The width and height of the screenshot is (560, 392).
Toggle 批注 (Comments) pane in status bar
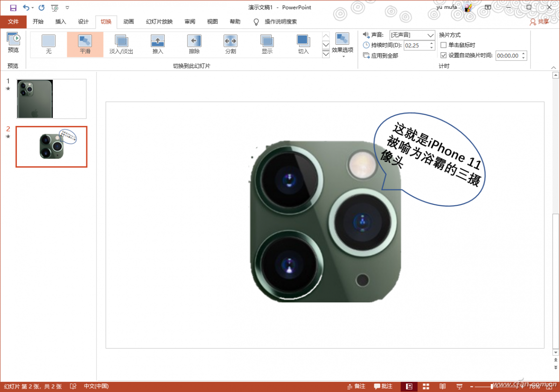click(383, 386)
